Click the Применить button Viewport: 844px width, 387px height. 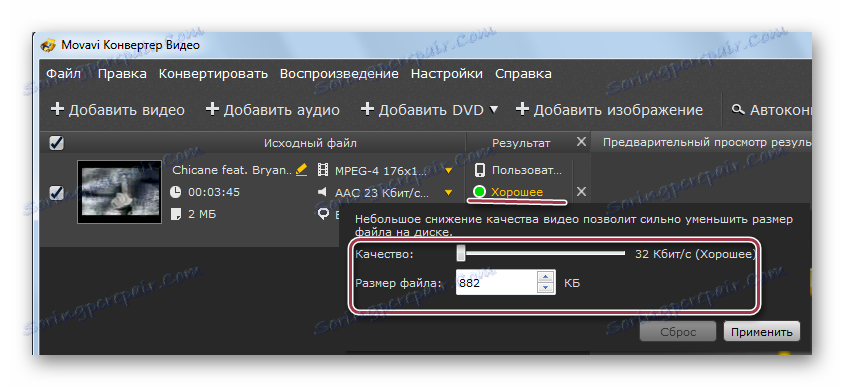coord(762,332)
